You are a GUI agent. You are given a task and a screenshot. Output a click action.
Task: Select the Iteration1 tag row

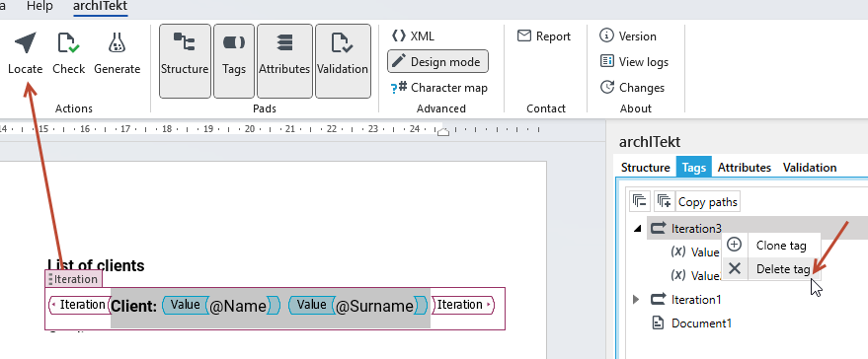coord(696,299)
